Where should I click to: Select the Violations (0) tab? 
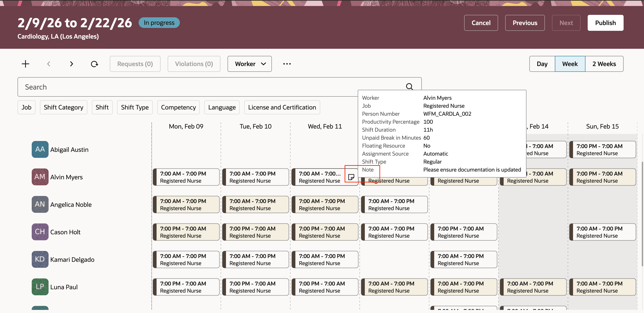click(x=194, y=64)
